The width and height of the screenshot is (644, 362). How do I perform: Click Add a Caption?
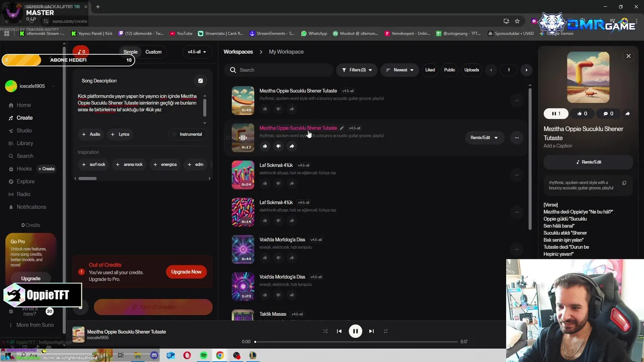(x=557, y=146)
